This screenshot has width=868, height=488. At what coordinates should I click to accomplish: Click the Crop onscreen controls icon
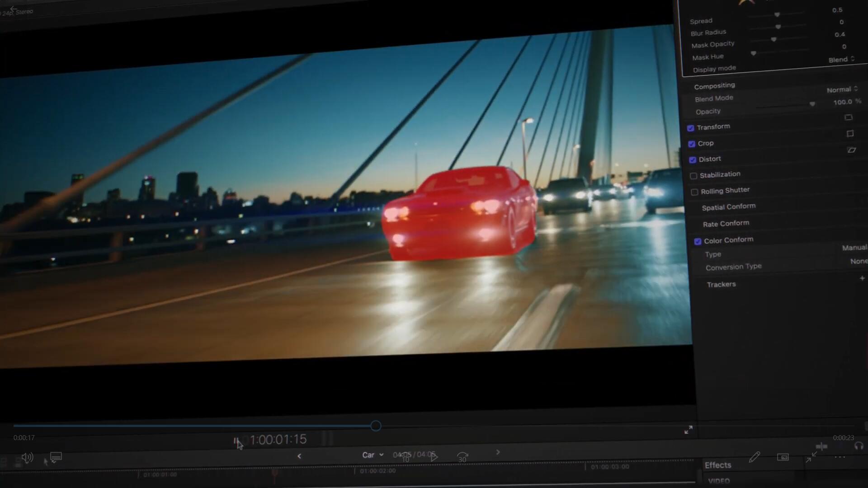(x=850, y=134)
